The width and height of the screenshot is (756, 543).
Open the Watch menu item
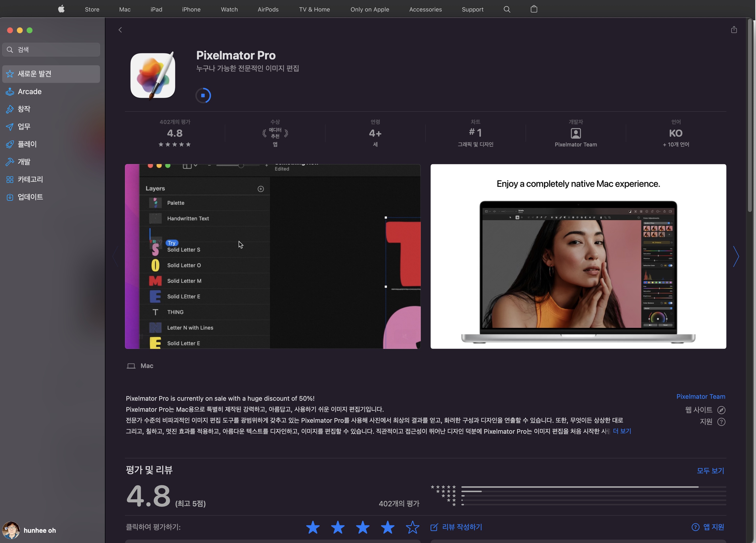pyautogui.click(x=229, y=9)
